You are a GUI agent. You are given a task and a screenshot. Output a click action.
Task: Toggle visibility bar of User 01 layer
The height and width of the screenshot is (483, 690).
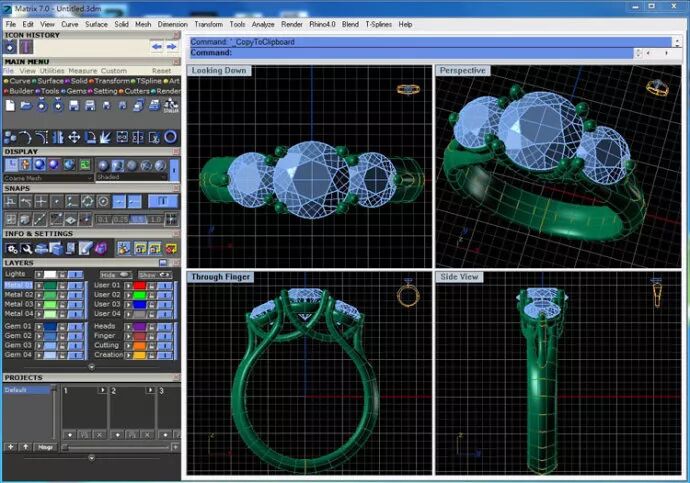pos(165,285)
